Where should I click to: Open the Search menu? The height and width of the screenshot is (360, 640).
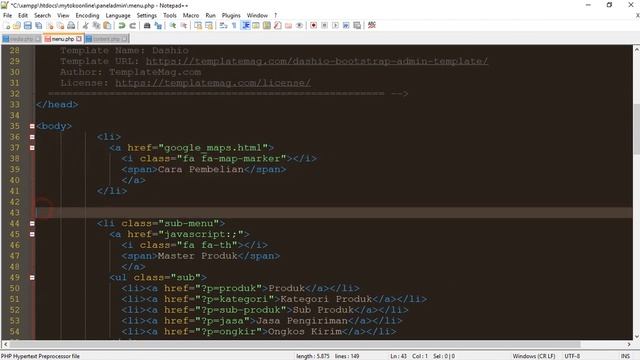(42, 16)
